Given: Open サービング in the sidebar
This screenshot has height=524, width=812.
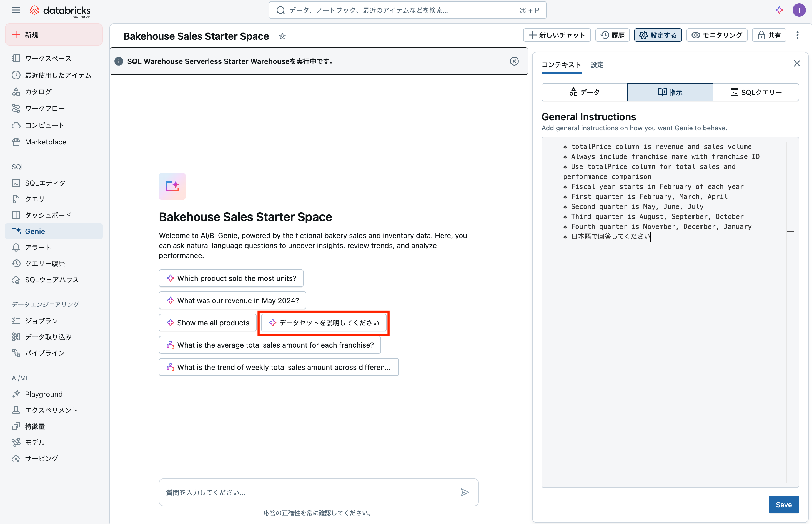Looking at the screenshot, I should [54, 458].
